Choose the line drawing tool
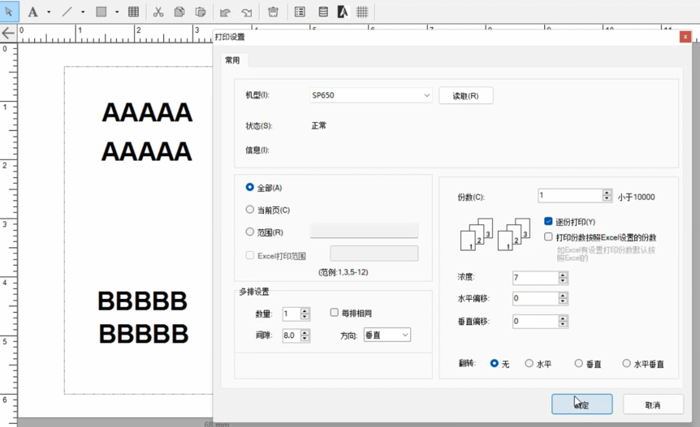The image size is (700, 427). click(x=67, y=12)
